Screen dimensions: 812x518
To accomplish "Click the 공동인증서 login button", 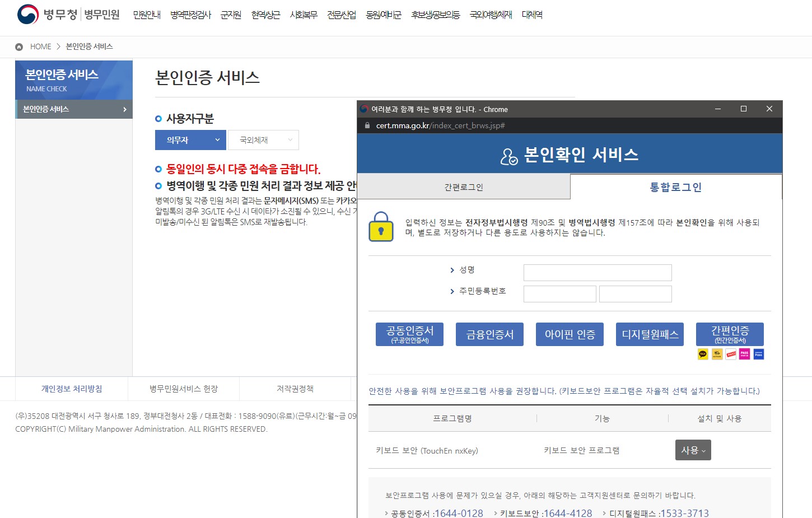I will 409,334.
